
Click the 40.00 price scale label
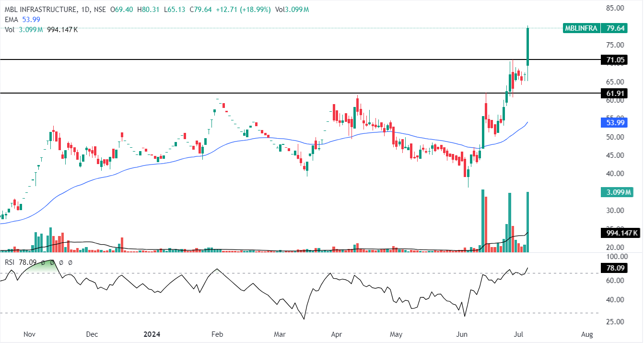coord(616,174)
